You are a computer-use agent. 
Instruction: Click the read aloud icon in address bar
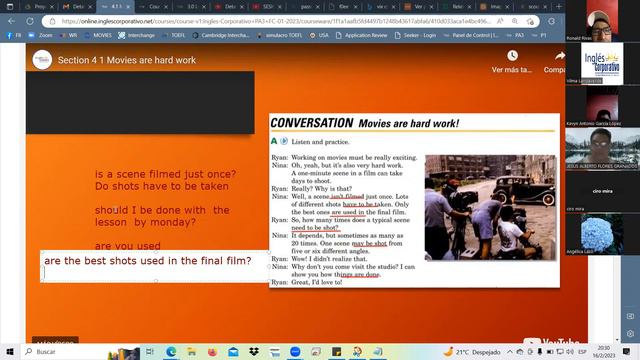pos(500,21)
